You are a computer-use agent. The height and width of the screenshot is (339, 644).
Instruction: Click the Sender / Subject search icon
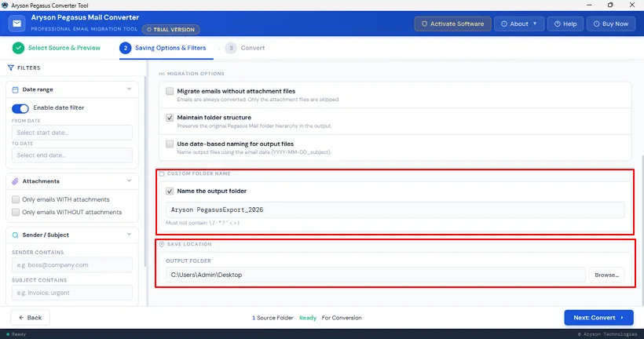tap(15, 235)
